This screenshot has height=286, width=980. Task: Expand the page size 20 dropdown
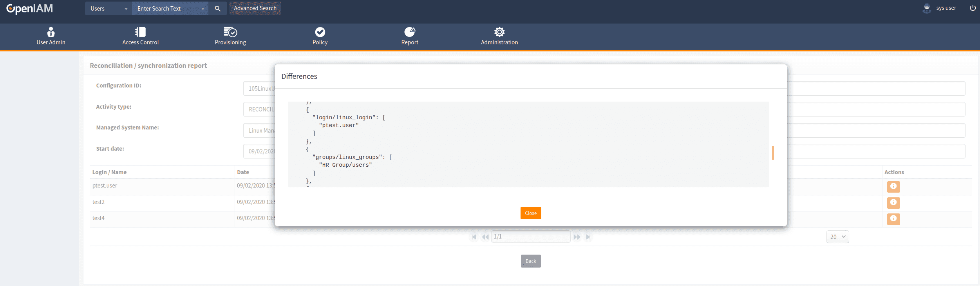coord(837,237)
